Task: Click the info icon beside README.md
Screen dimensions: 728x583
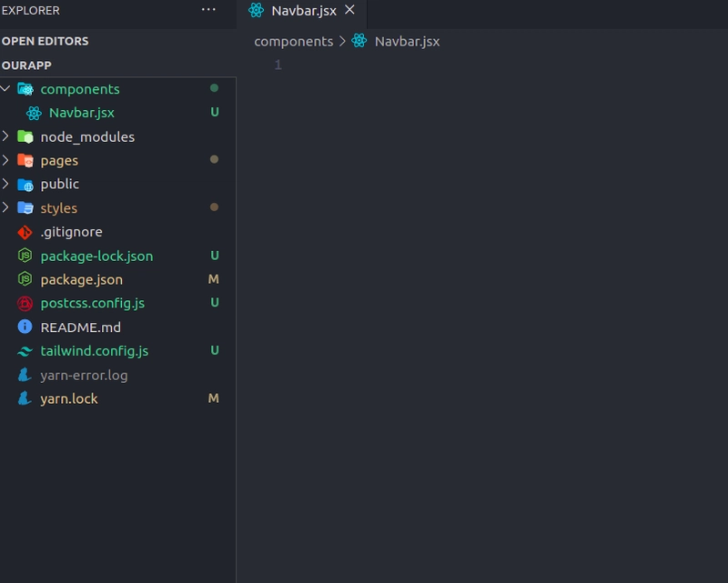Action: (25, 327)
